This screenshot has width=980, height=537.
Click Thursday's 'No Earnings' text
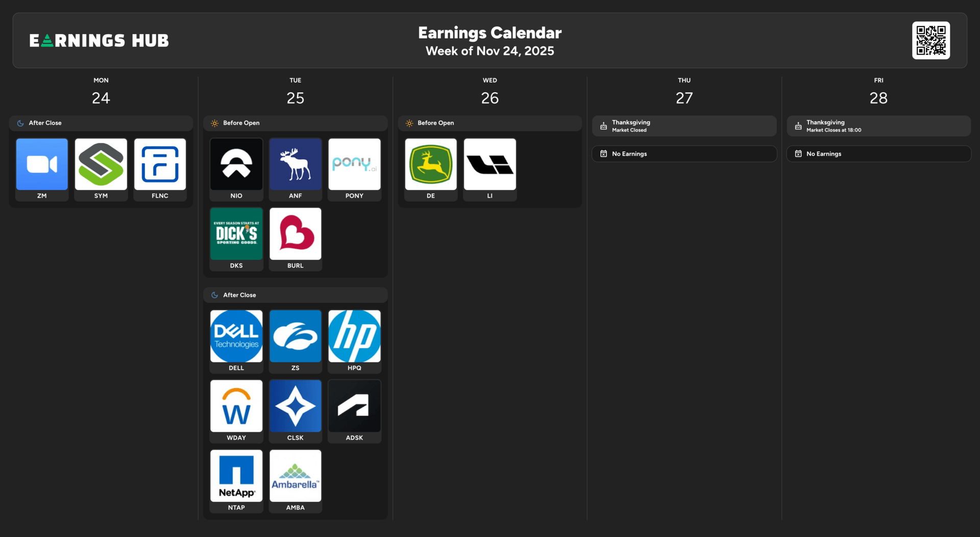(x=629, y=154)
